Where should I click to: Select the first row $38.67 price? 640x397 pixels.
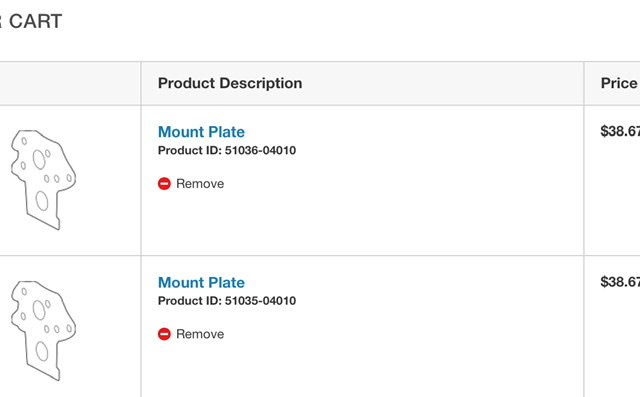(x=620, y=131)
